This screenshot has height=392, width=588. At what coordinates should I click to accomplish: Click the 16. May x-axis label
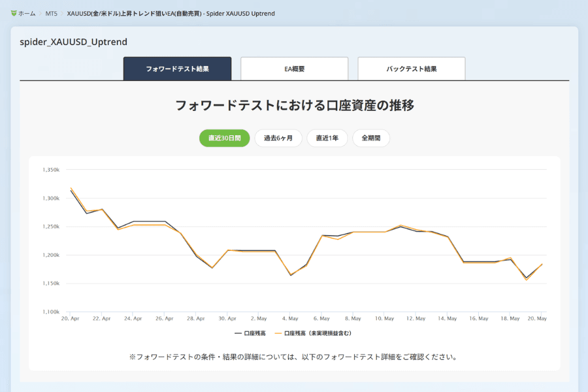click(x=479, y=318)
